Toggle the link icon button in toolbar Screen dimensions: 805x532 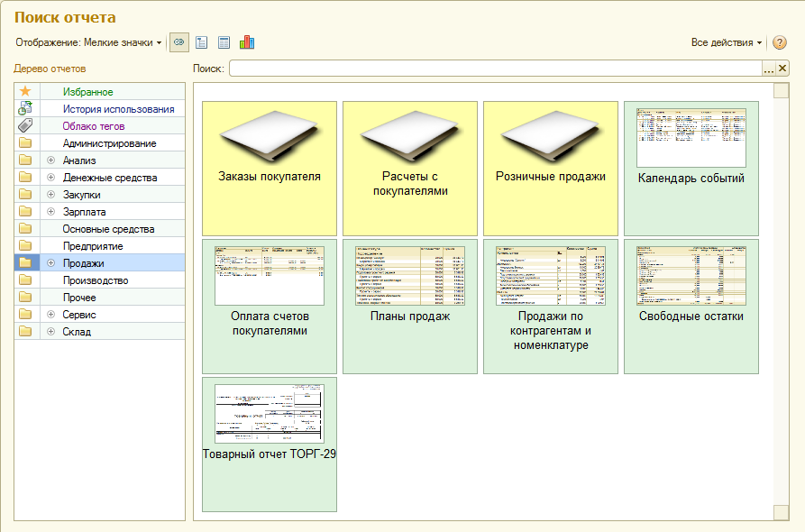[179, 42]
